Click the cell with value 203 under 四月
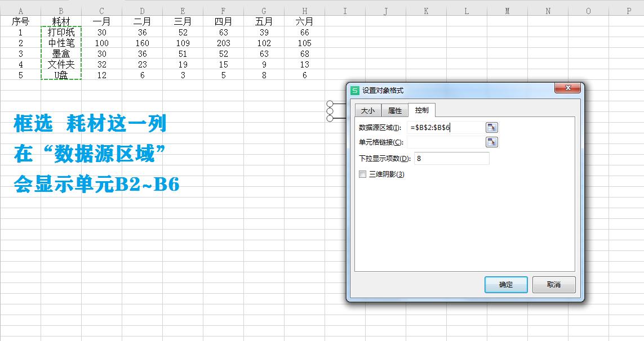Viewport: 644px width, 341px height. 223,43
